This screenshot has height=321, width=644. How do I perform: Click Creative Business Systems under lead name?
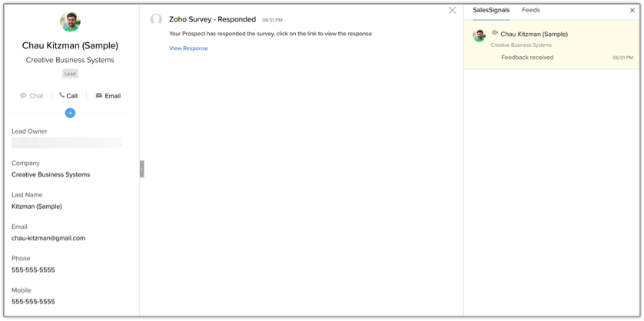click(70, 61)
